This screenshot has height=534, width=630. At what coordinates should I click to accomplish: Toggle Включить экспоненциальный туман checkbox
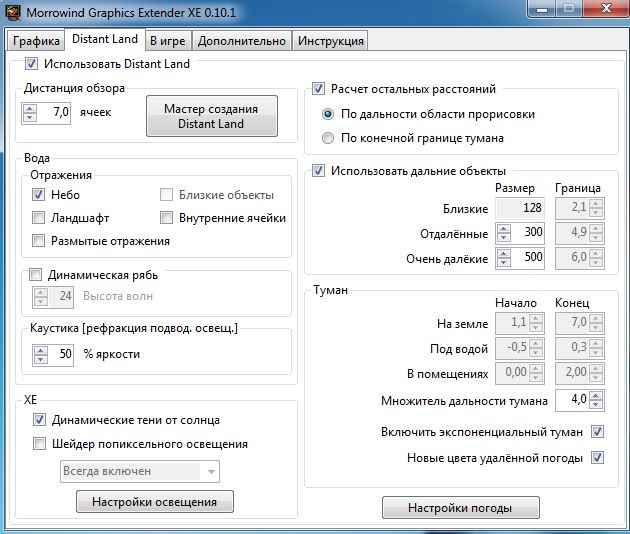click(x=597, y=432)
